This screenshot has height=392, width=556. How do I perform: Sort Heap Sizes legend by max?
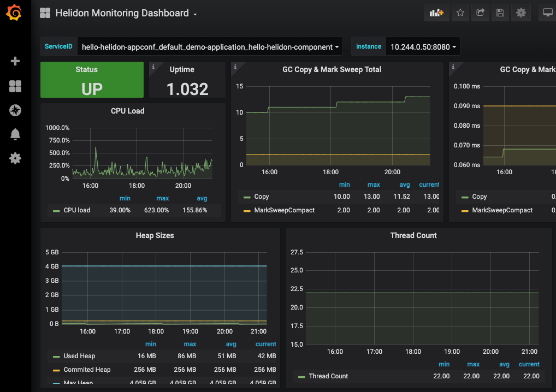point(190,344)
